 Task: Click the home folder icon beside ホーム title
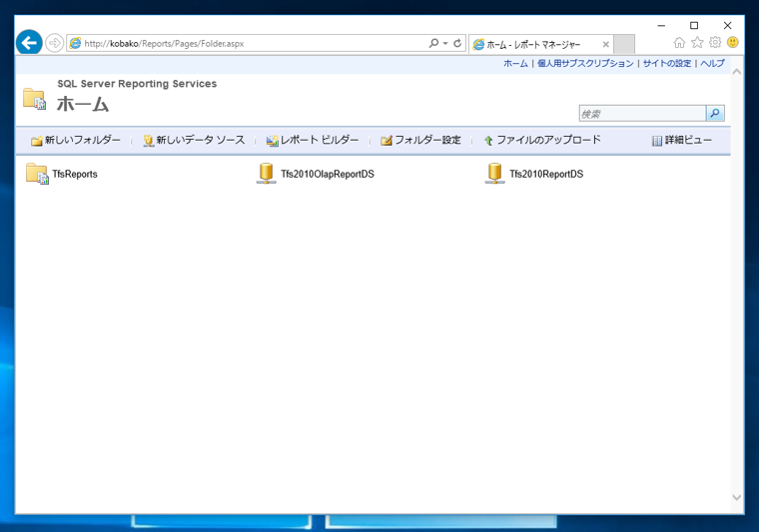point(35,99)
